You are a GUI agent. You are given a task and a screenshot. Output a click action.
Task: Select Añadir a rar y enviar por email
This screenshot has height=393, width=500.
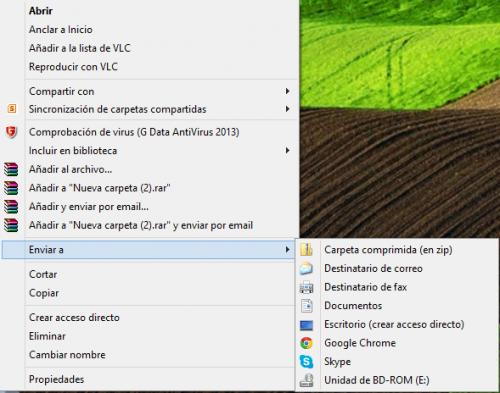click(141, 225)
